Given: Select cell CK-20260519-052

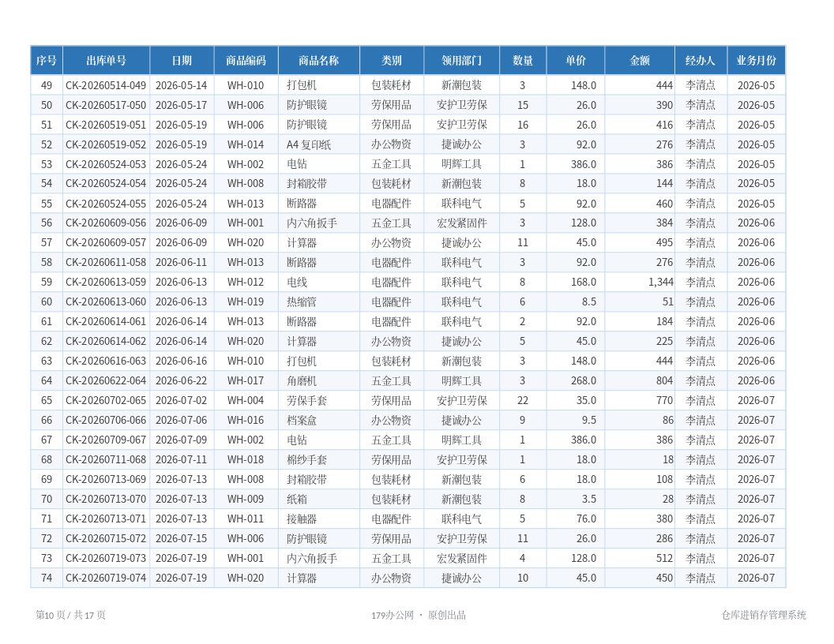Looking at the screenshot, I should pyautogui.click(x=106, y=144).
